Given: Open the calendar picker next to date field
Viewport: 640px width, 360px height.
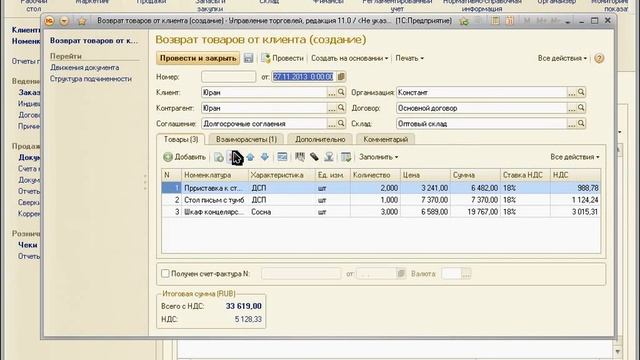Looking at the screenshot, I should [x=341, y=77].
